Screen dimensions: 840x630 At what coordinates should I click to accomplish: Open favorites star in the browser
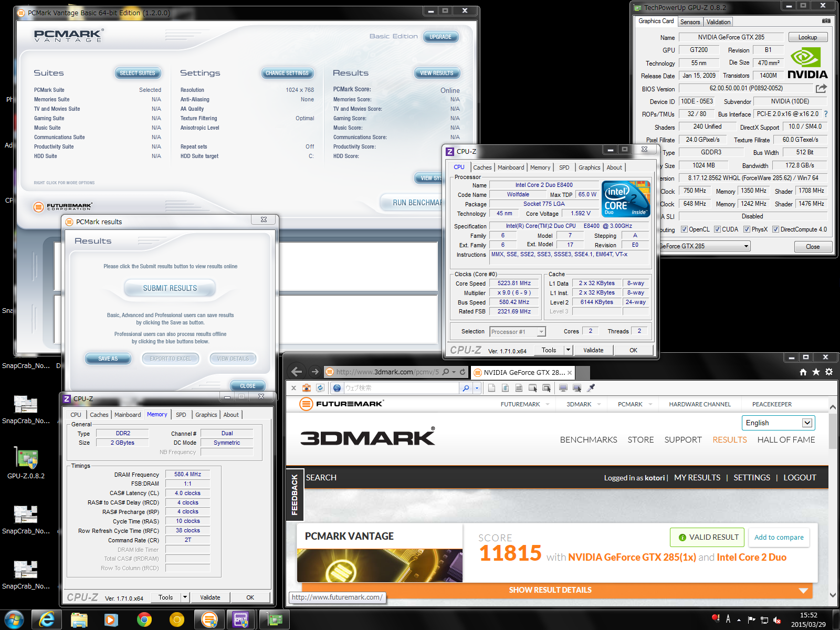click(816, 372)
